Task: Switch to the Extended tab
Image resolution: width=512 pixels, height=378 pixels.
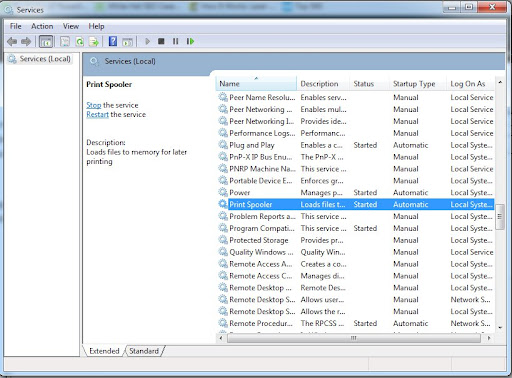Action: (104, 351)
